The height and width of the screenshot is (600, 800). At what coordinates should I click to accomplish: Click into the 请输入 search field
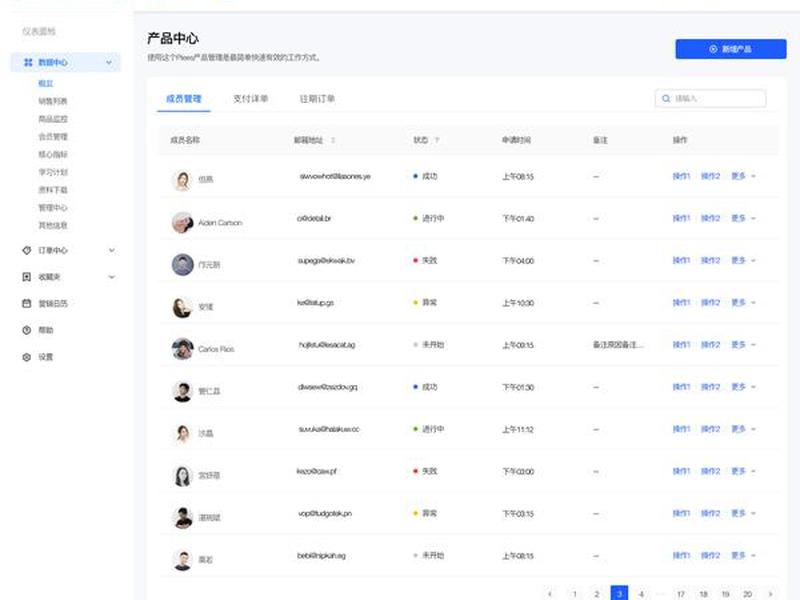pos(710,98)
